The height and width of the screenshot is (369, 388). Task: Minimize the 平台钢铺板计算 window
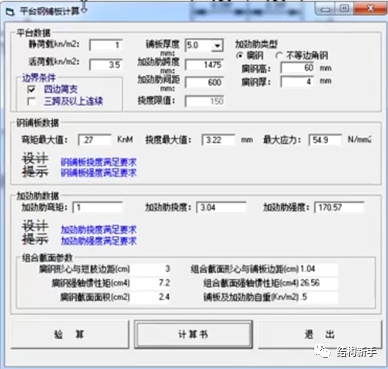[326, 9]
